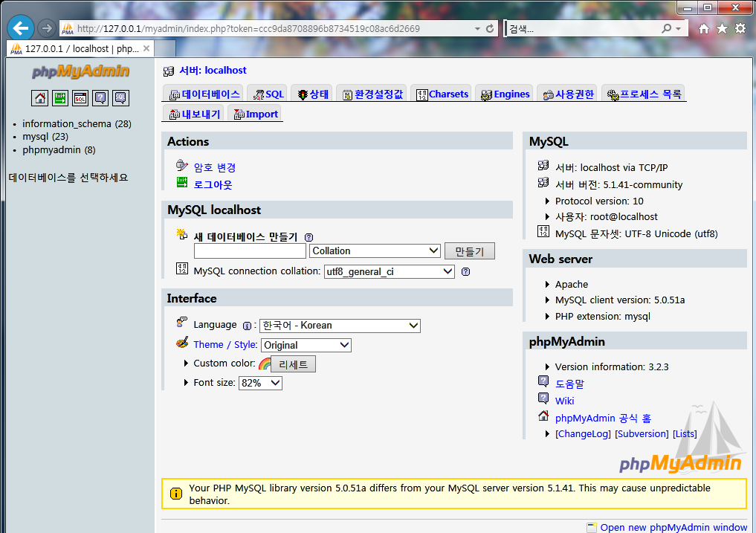This screenshot has width=756, height=533.
Task: Click the Home icon in the phpMyAdmin sidebar
Action: 39,98
